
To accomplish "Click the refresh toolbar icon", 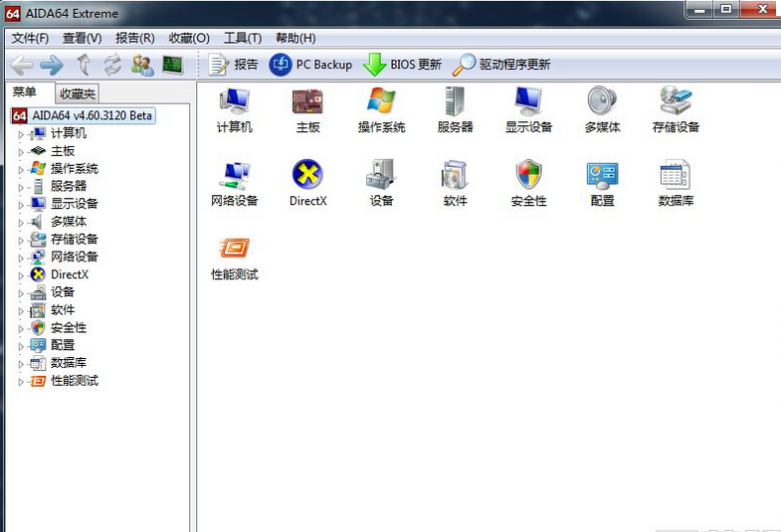I will click(112, 66).
